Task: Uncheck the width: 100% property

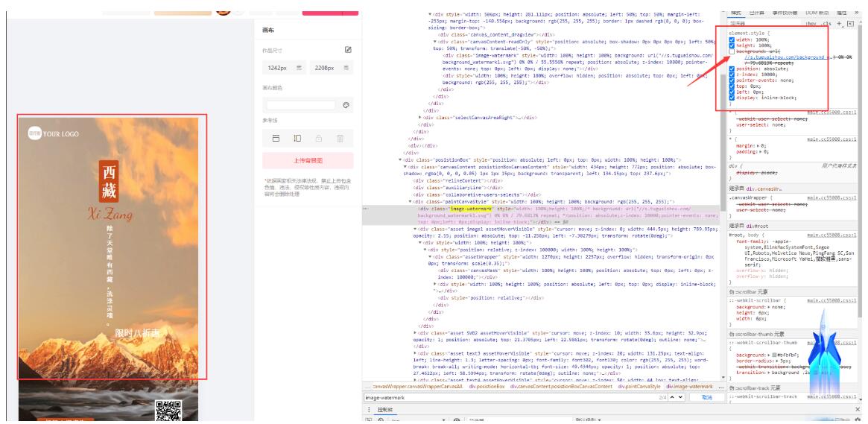Action: tap(732, 39)
